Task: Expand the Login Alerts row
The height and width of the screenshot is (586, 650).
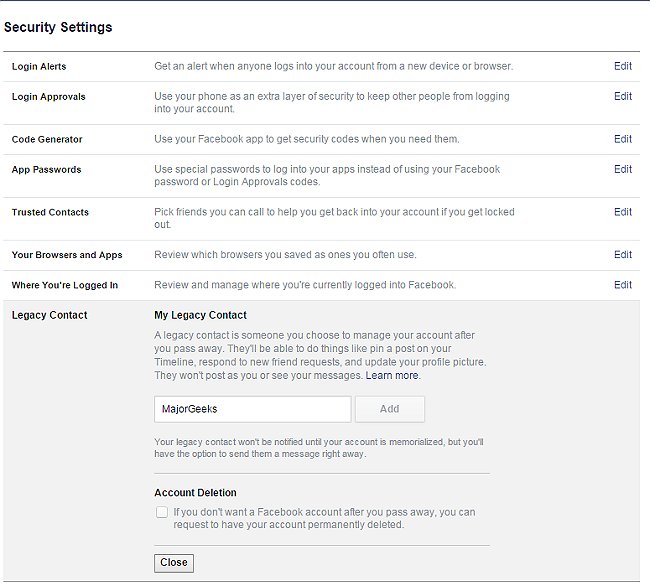Action: (x=39, y=67)
